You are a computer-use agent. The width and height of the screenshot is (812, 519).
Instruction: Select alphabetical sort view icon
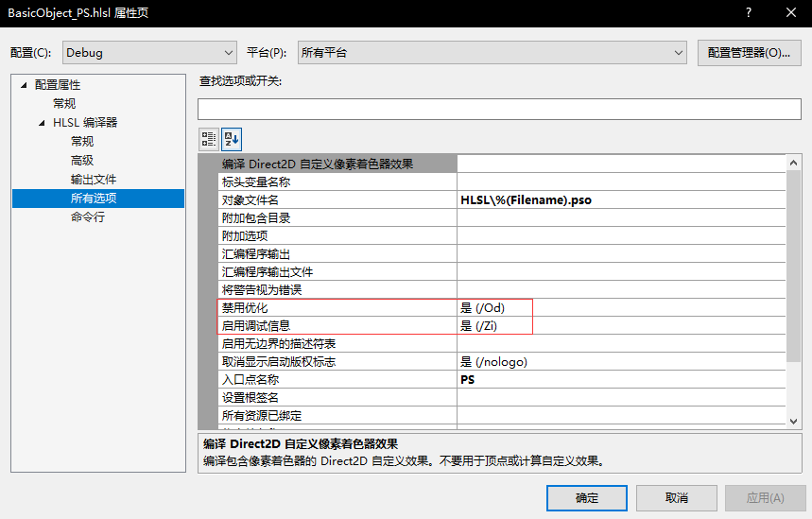click(232, 139)
